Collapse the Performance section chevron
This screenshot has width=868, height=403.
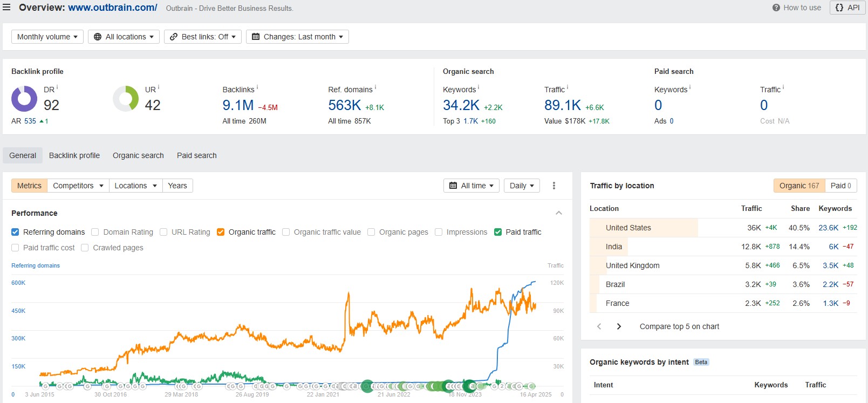tap(559, 213)
